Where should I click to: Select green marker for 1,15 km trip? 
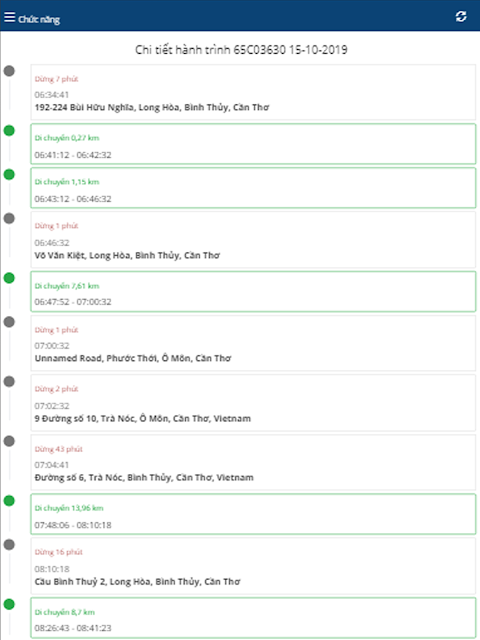coord(9,175)
